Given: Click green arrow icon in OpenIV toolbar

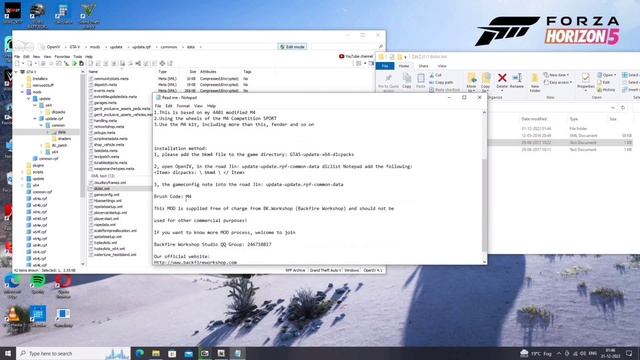Looking at the screenshot, I should [74, 63].
